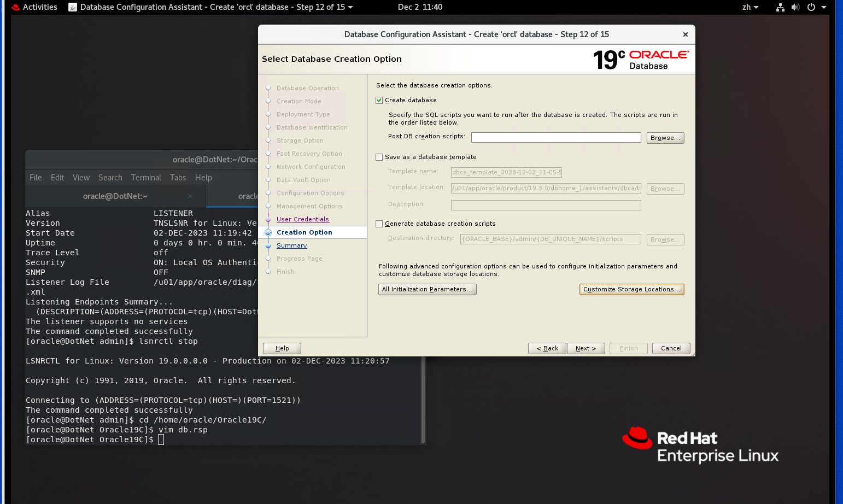Viewport: 843px width, 504px height.
Task: Open the terminal Help menu
Action: (x=203, y=178)
